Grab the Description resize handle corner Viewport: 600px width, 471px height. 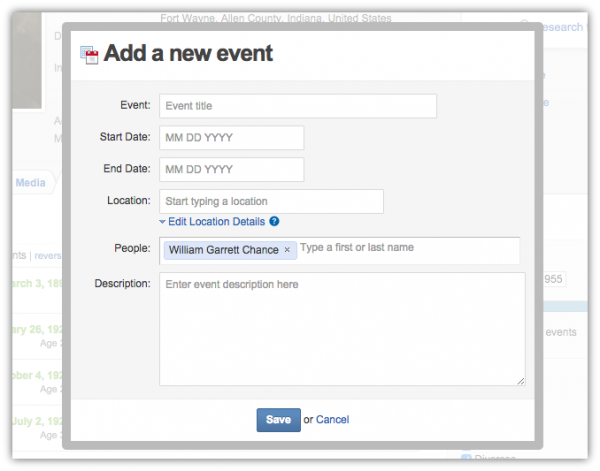(x=521, y=381)
